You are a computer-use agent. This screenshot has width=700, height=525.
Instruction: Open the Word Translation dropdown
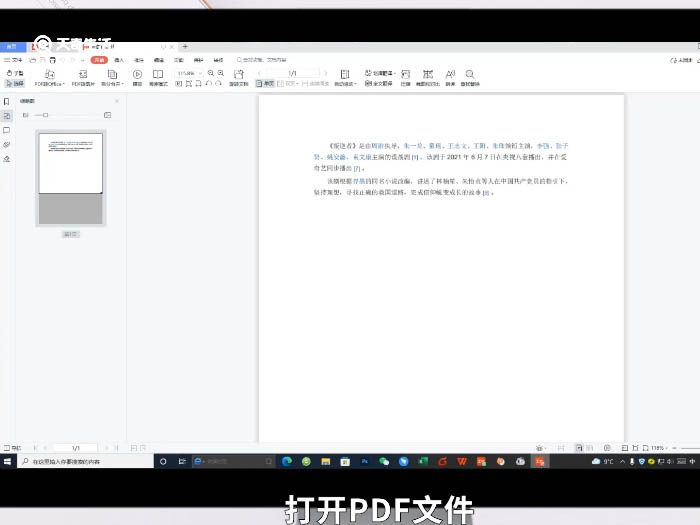pyautogui.click(x=380, y=73)
